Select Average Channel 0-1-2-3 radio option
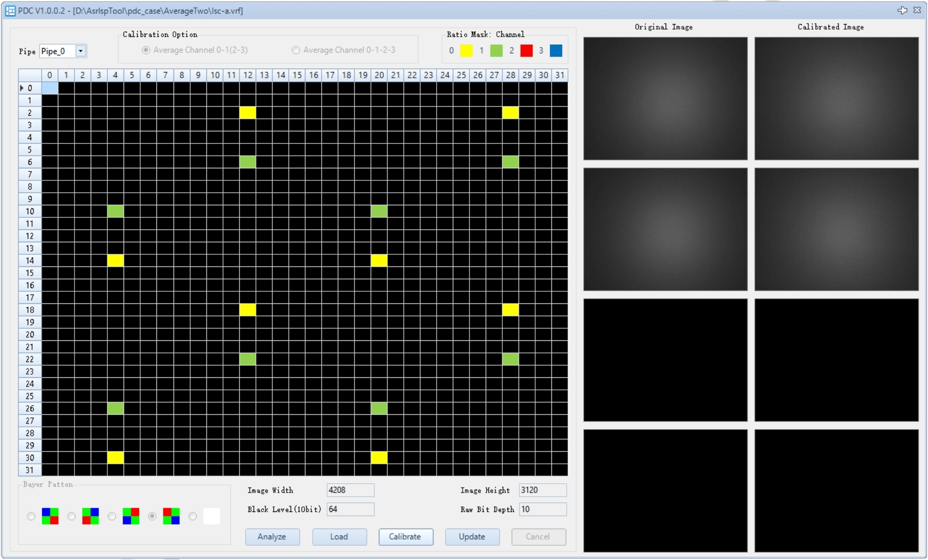Viewport: 928px width, 560px height. pos(296,50)
